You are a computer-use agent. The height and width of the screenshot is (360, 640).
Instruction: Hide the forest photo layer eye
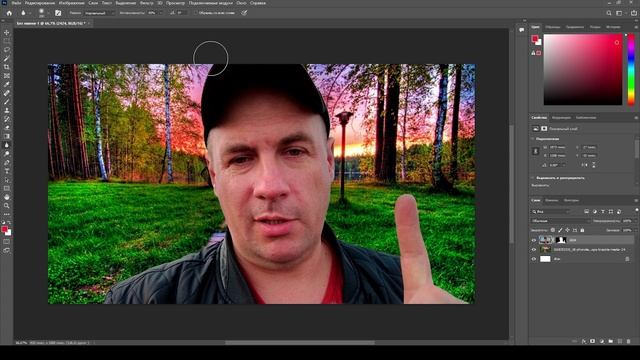(534, 249)
